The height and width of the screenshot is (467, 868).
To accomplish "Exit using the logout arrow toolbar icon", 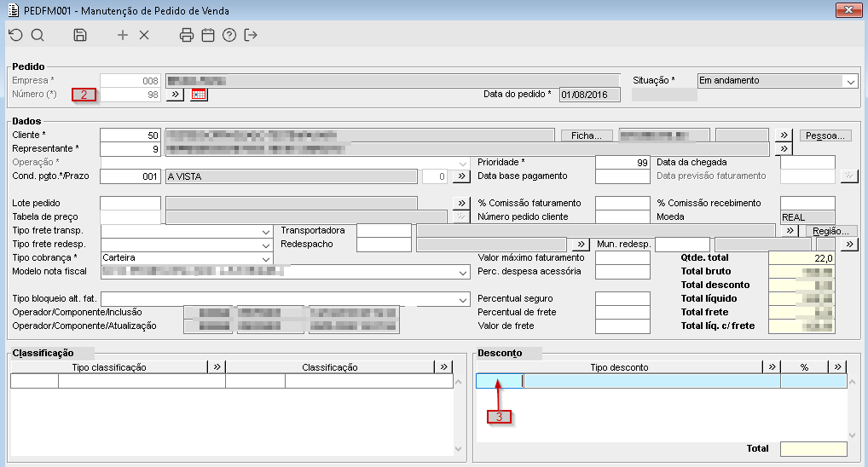I will tap(251, 36).
